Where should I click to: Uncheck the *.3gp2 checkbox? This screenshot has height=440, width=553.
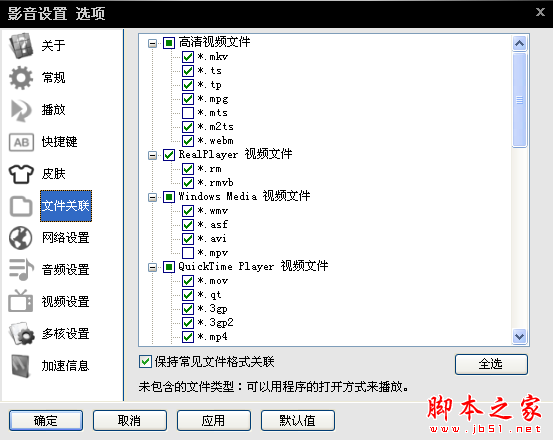click(x=188, y=323)
